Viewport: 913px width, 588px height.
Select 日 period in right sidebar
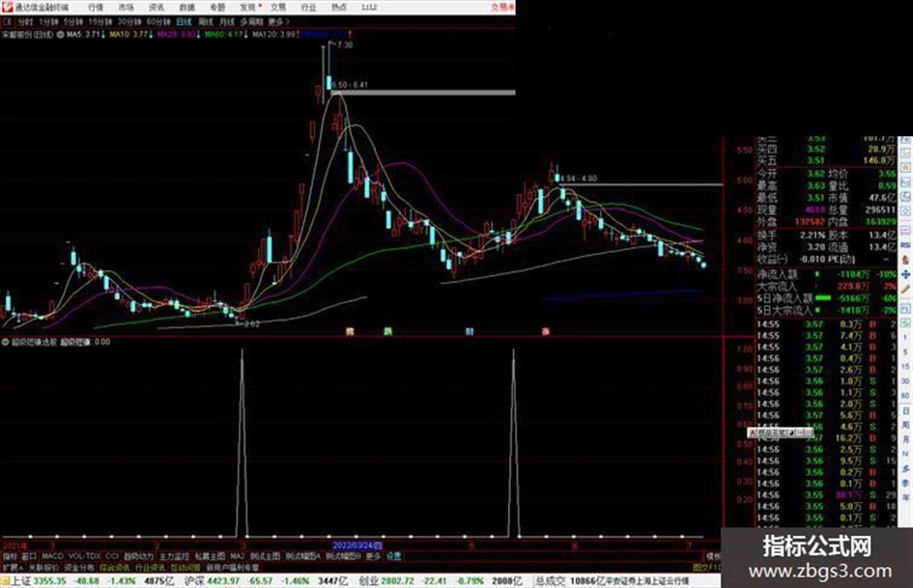[906, 411]
